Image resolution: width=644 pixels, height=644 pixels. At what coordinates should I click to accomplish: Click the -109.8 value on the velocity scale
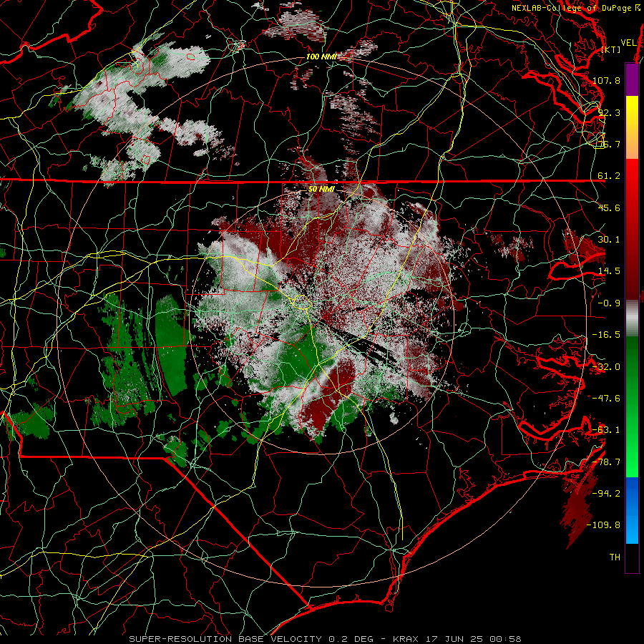tap(603, 525)
